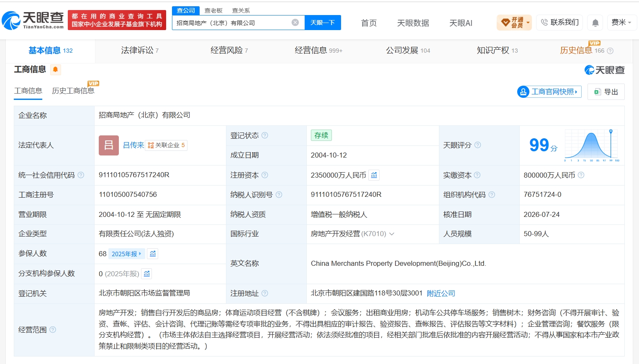Open the 附近公司 link
The height and width of the screenshot is (364, 639).
(441, 293)
